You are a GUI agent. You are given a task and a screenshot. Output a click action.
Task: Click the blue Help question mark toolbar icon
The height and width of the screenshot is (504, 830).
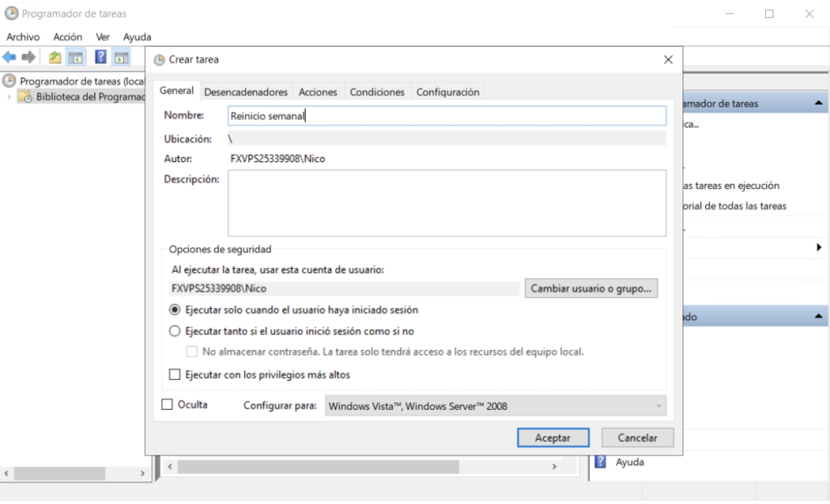[x=101, y=57]
